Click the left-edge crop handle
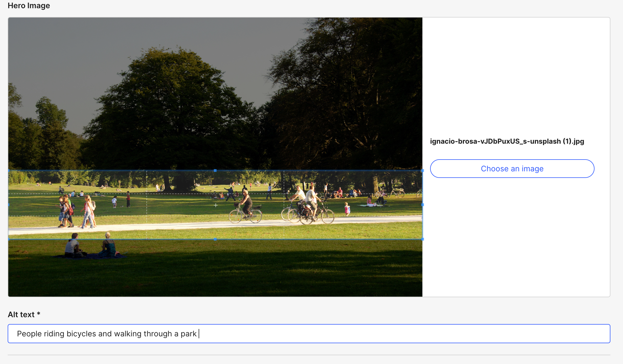 [8, 204]
